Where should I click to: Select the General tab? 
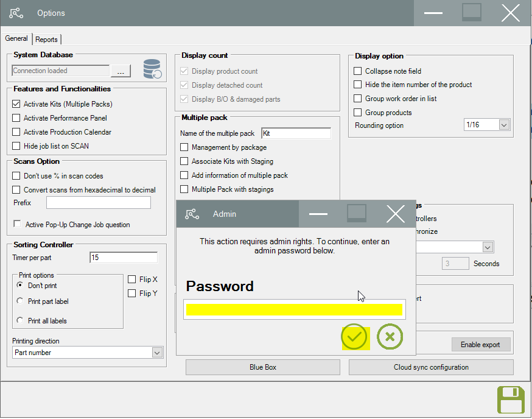click(16, 38)
